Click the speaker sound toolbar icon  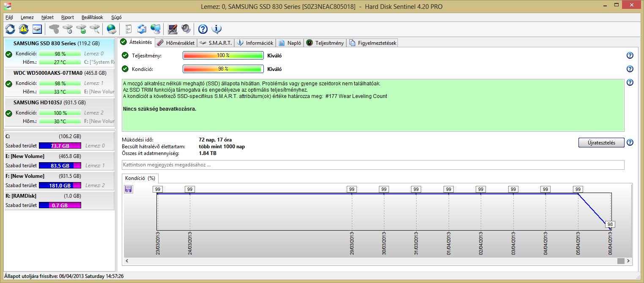(186, 29)
